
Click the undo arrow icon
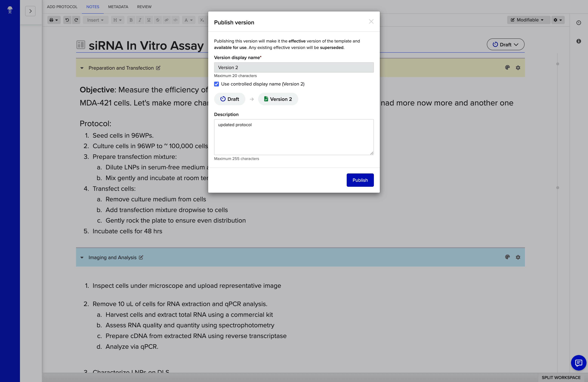point(67,20)
